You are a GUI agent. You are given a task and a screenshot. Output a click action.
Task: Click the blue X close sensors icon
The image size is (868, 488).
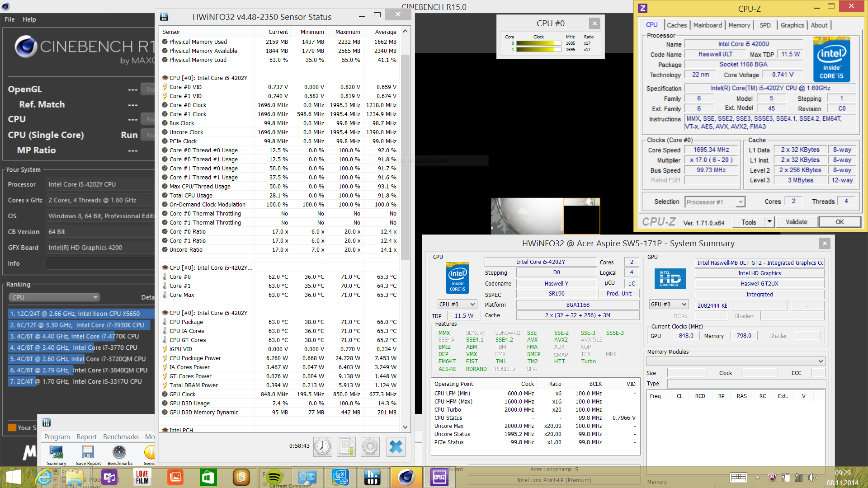[x=396, y=446]
